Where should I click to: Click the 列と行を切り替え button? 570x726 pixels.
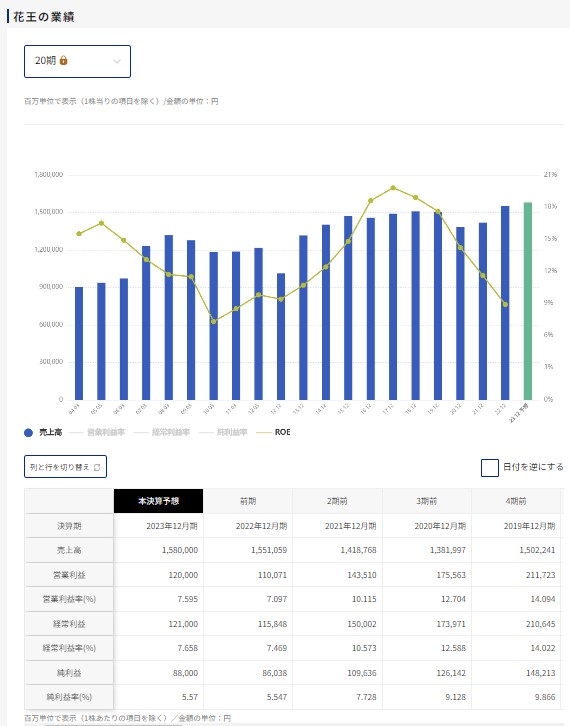65,467
